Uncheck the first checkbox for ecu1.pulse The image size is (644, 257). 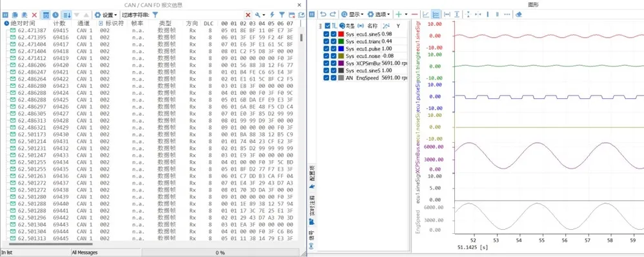point(326,48)
